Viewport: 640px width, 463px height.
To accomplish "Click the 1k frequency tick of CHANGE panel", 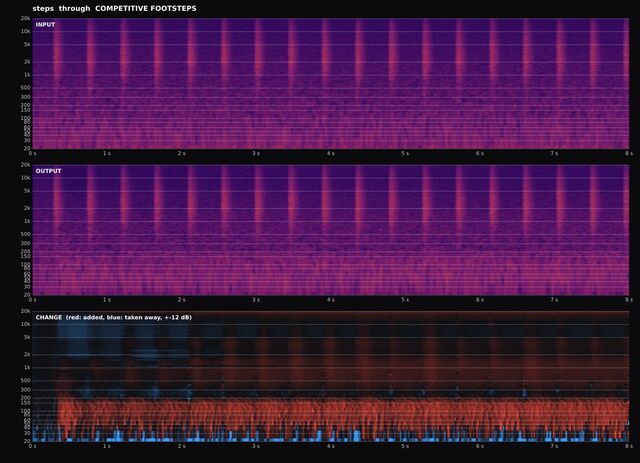I will click(27, 367).
